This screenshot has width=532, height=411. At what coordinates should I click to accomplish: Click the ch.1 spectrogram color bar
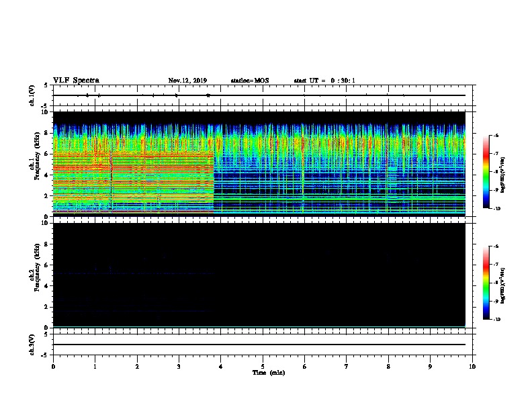point(486,172)
